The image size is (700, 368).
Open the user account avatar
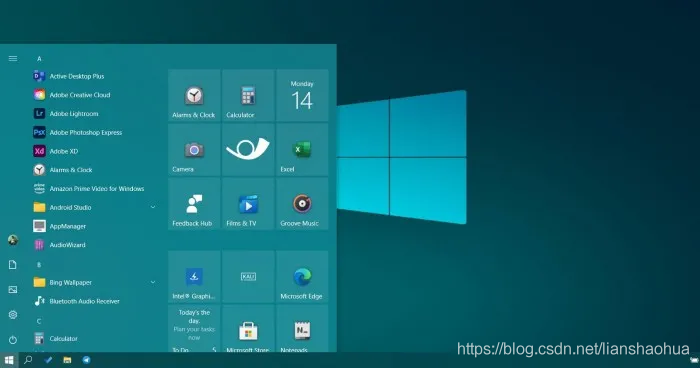(x=13, y=240)
